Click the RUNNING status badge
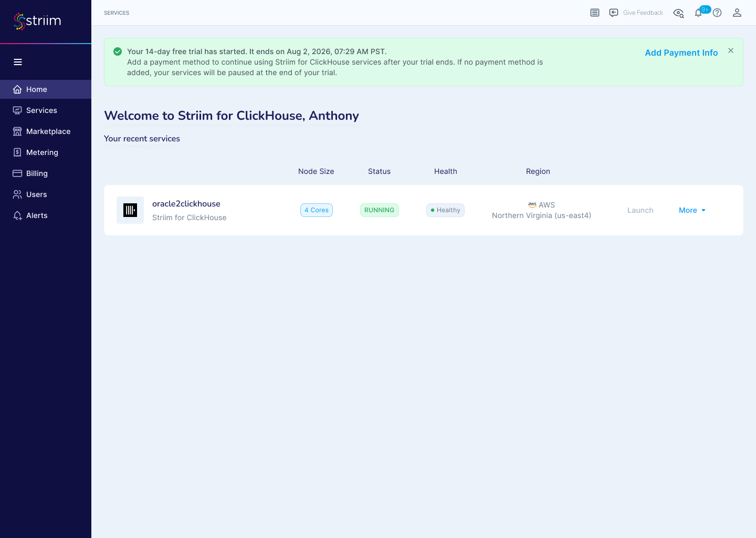756x538 pixels. coord(380,210)
